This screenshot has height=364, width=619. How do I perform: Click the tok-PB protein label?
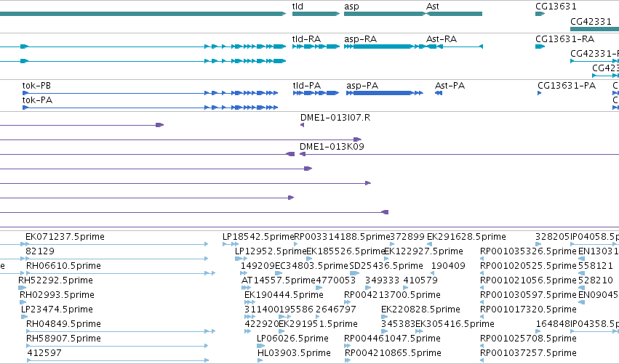[36, 86]
